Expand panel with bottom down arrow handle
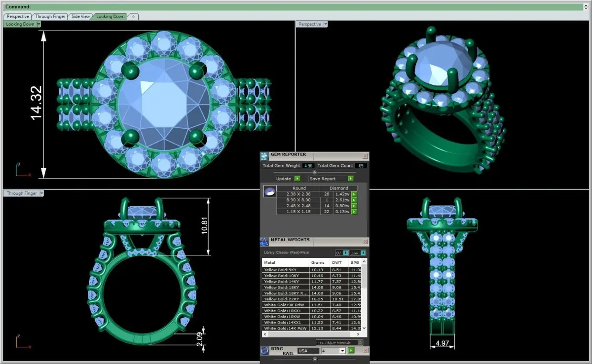The image size is (592, 364). pyautogui.click(x=315, y=359)
